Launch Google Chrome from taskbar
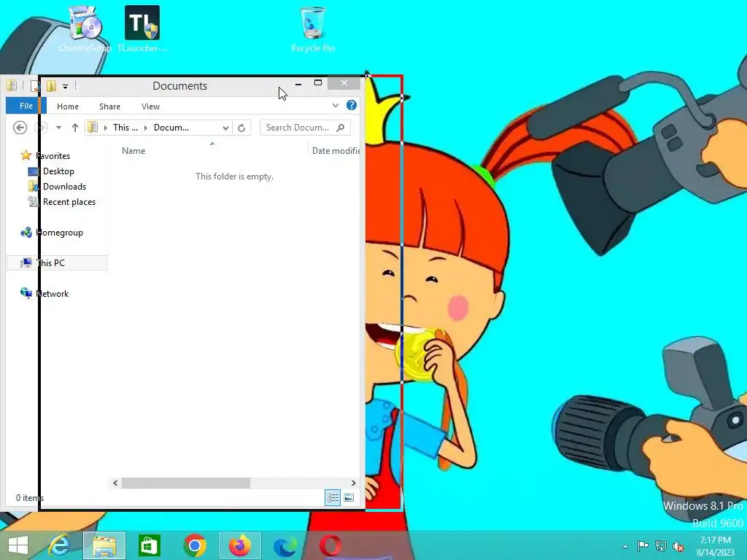Viewport: 747px width, 560px height. 194,545
